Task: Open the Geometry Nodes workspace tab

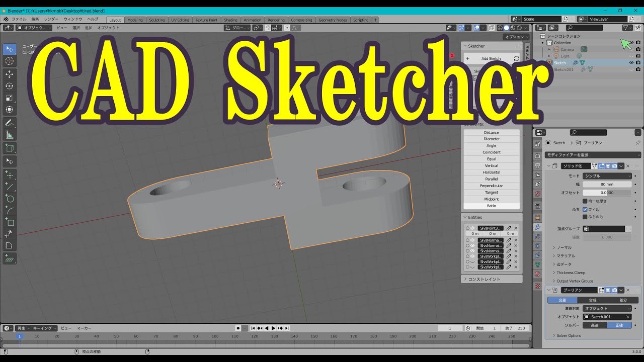Action: (333, 20)
